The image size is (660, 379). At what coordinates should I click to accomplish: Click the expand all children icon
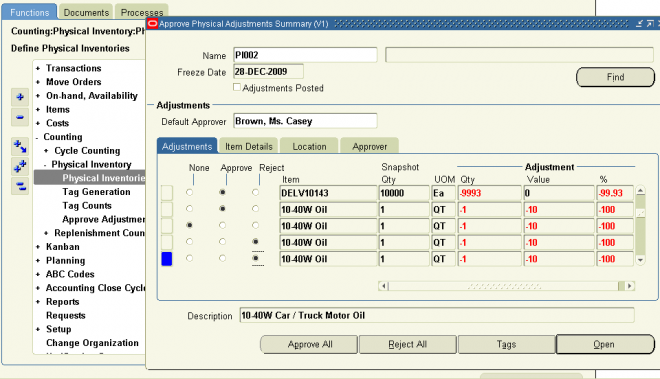(x=20, y=146)
